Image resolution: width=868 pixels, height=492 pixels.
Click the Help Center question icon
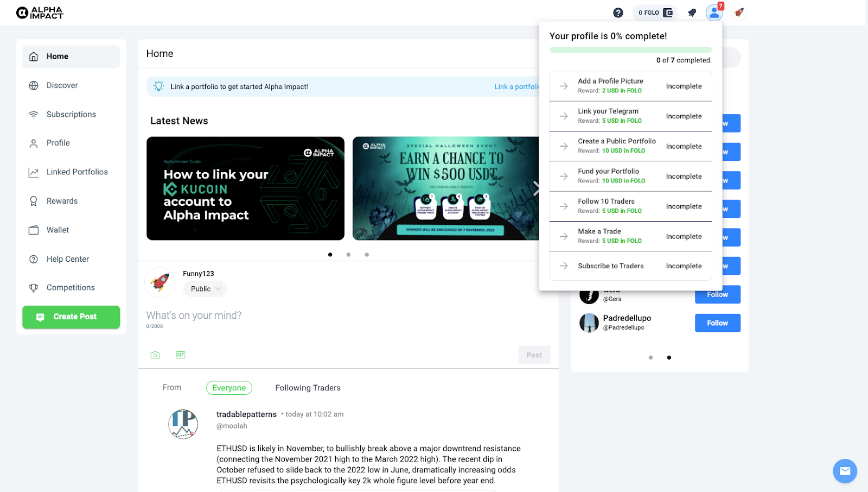(x=34, y=259)
